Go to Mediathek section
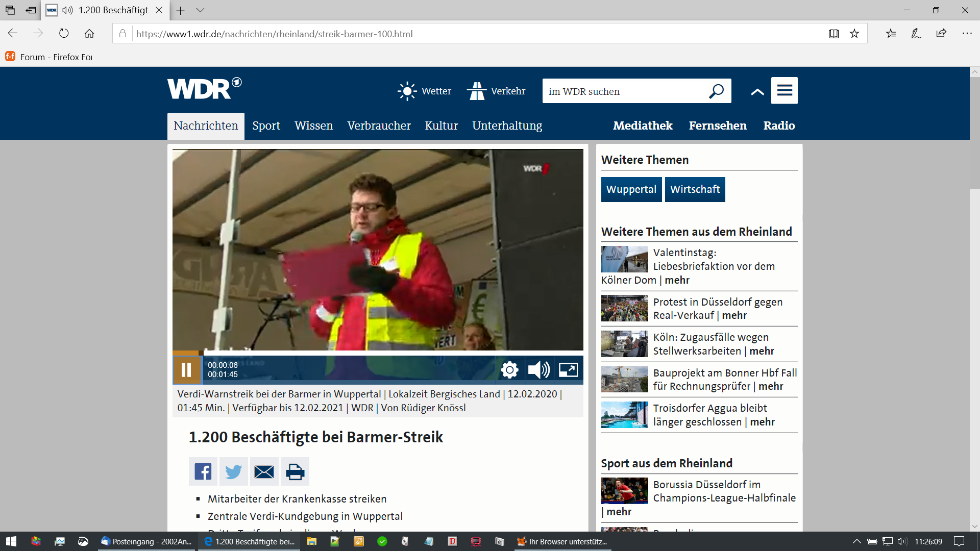This screenshot has width=980, height=551. [643, 126]
